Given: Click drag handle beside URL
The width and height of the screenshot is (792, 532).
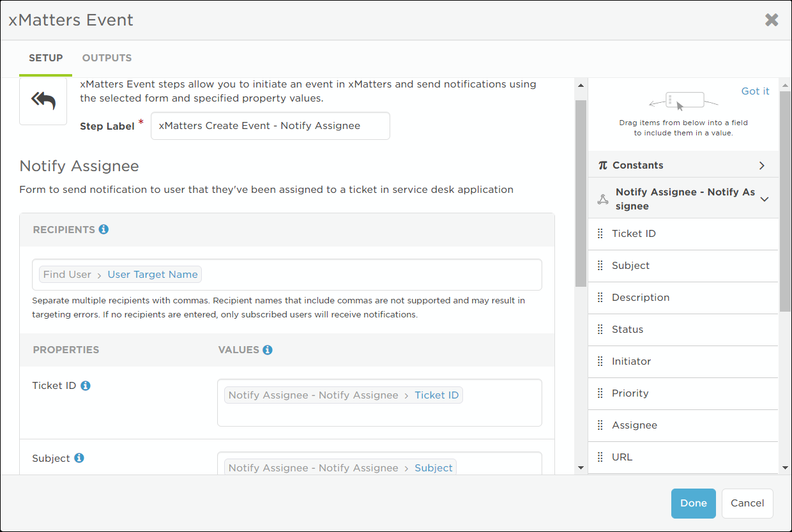Looking at the screenshot, I should pos(600,457).
